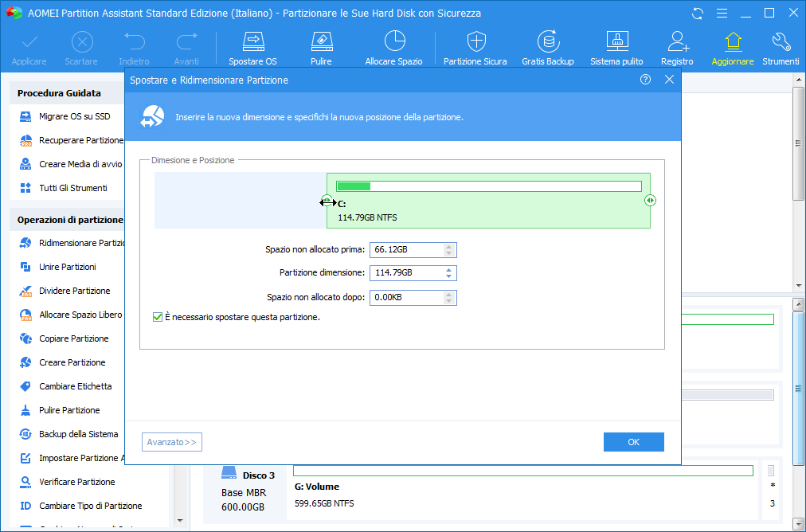Screen dimensions: 806x532
Task: Increase Spazio non allocato prima stepper
Action: pos(448,247)
